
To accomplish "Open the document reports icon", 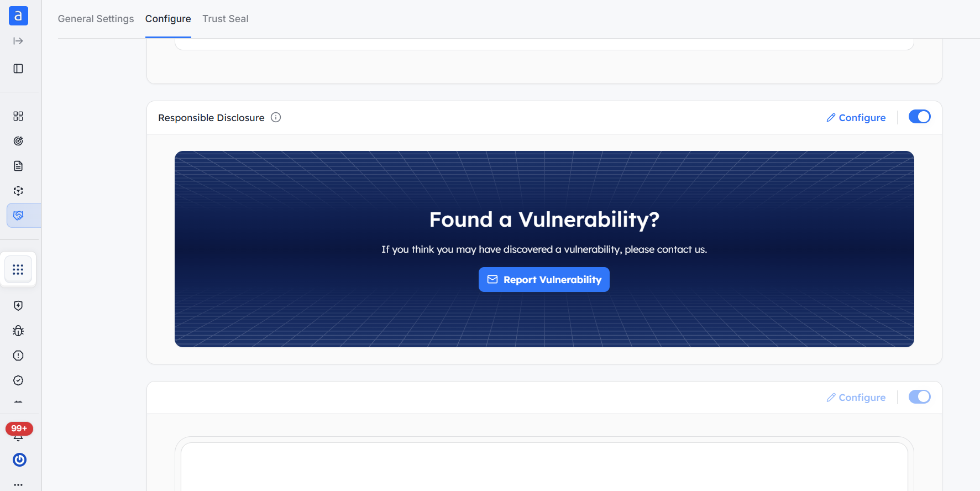I will point(18,166).
